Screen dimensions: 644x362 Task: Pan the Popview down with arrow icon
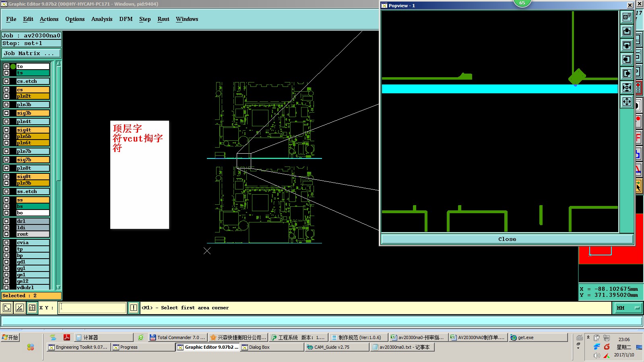[627, 45]
